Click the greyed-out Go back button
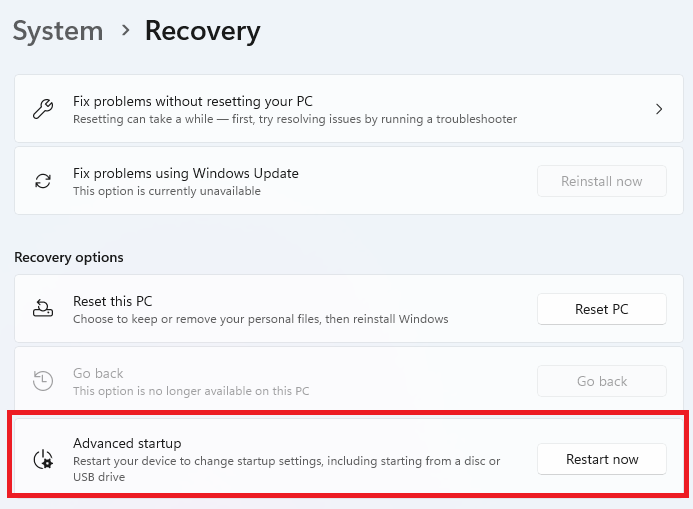Image resolution: width=693 pixels, height=509 pixels. coord(602,381)
